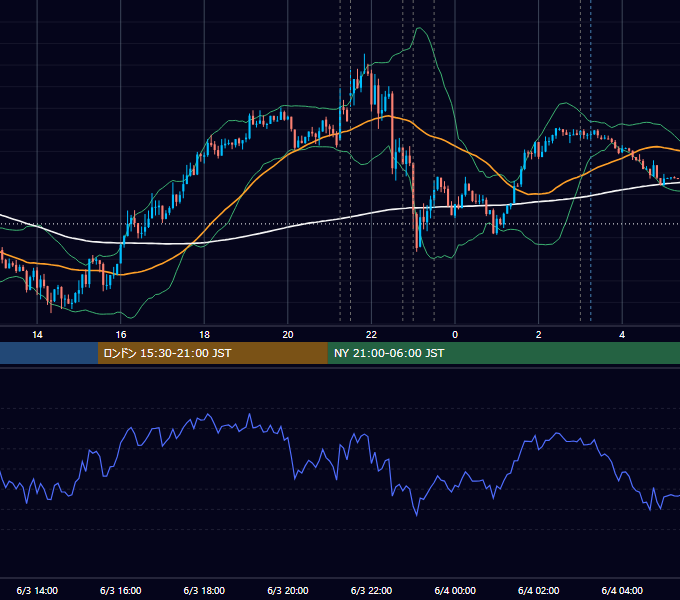The height and width of the screenshot is (600, 680).
Task: Click the 2 label on the upper time axis
Action: pyautogui.click(x=539, y=335)
